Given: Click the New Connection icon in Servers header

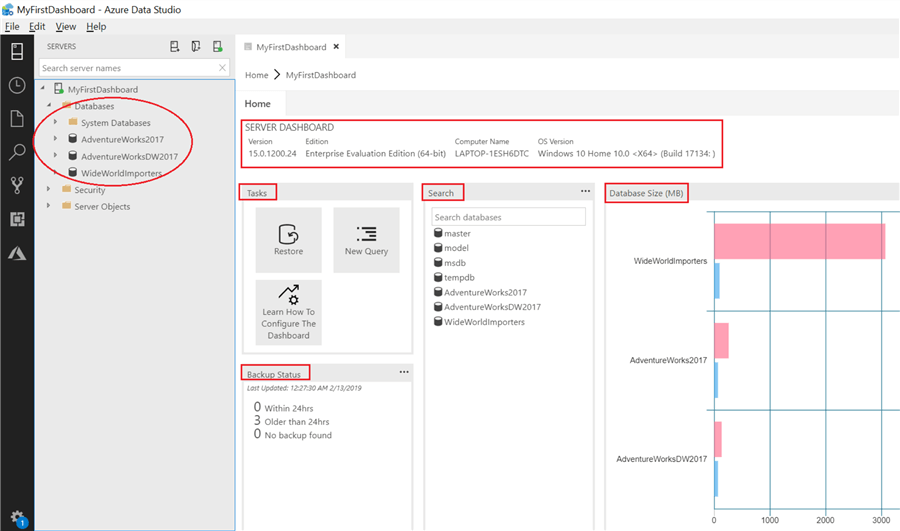Looking at the screenshot, I should point(174,46).
